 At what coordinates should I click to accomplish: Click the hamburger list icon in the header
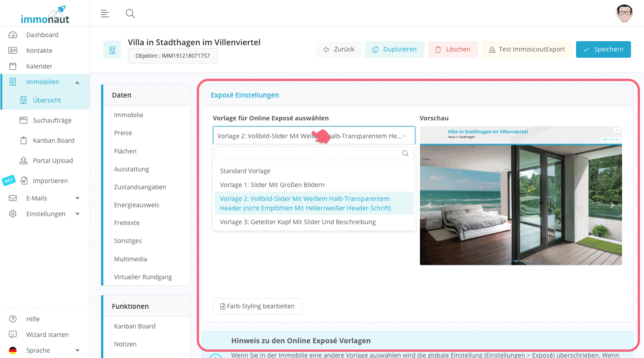click(x=105, y=13)
